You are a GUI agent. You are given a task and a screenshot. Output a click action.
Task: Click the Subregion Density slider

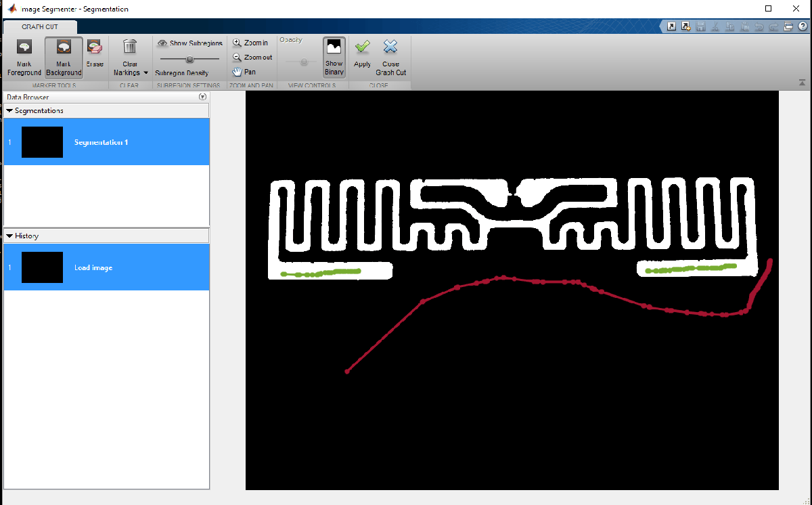point(189,59)
